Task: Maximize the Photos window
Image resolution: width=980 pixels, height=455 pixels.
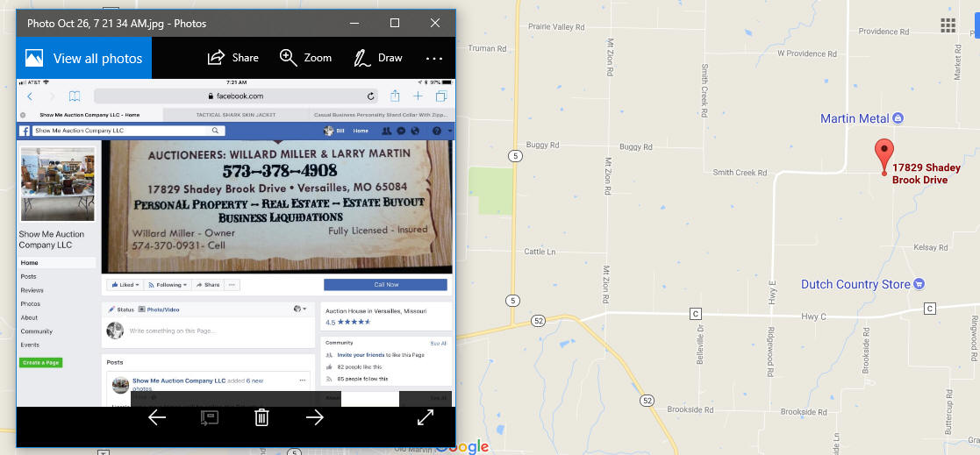Action: click(x=395, y=23)
